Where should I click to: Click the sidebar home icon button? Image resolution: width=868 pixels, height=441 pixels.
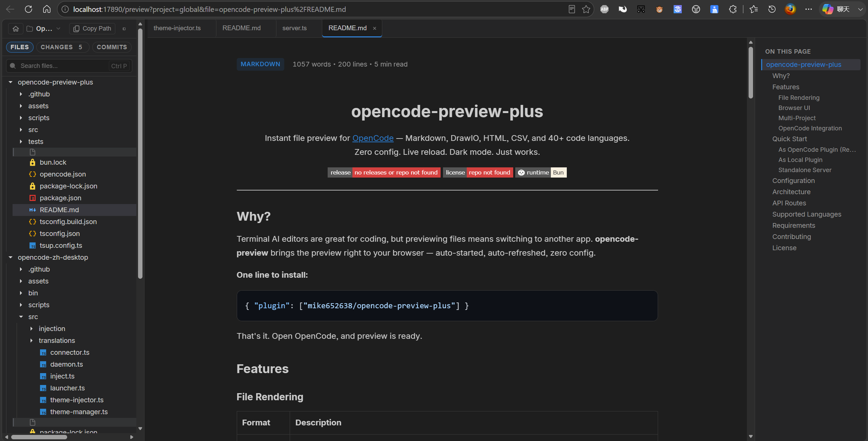click(x=16, y=29)
